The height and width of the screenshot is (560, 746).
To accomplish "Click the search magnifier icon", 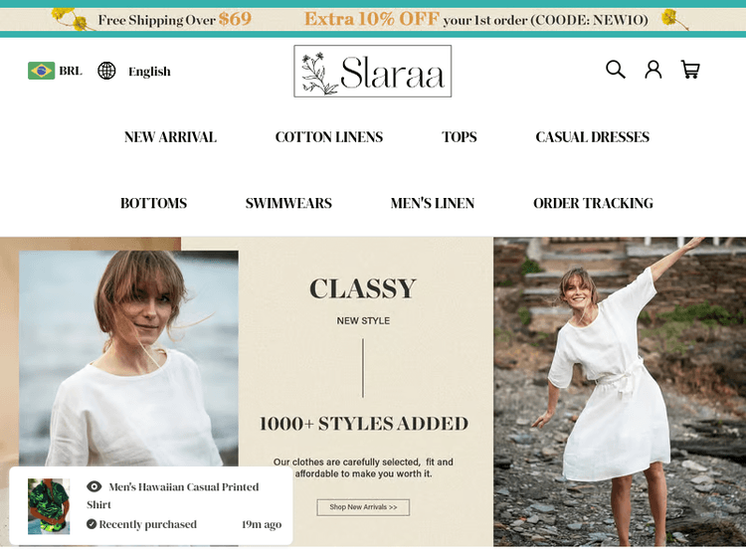I will [x=616, y=70].
